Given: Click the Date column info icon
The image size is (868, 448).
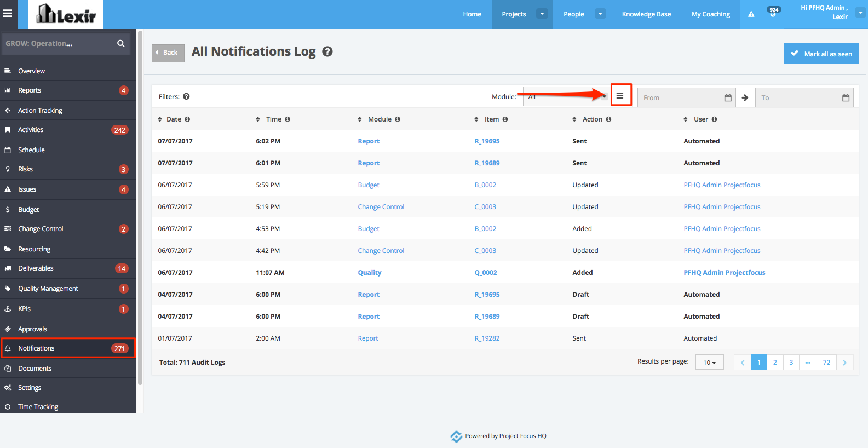Looking at the screenshot, I should (187, 119).
